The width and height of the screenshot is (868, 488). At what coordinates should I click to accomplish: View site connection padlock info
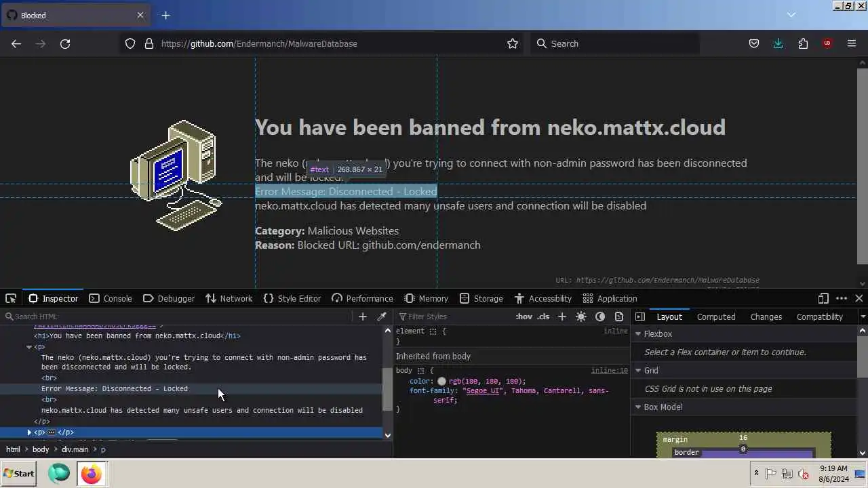tap(149, 43)
